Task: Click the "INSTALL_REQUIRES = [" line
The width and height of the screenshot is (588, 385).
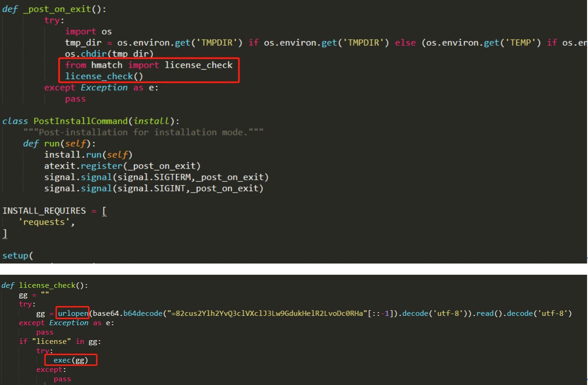Action: click(x=55, y=211)
